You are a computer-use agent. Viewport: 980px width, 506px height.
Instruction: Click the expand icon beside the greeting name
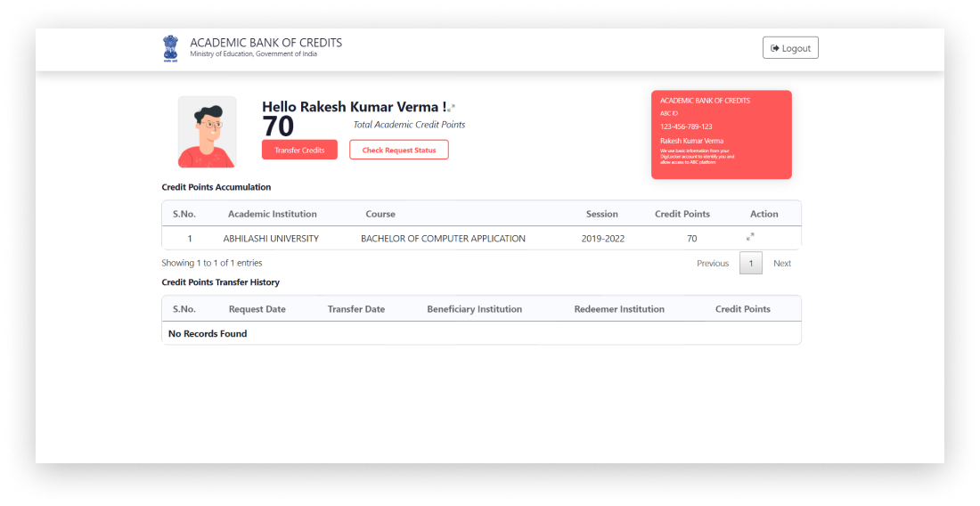[x=452, y=108]
